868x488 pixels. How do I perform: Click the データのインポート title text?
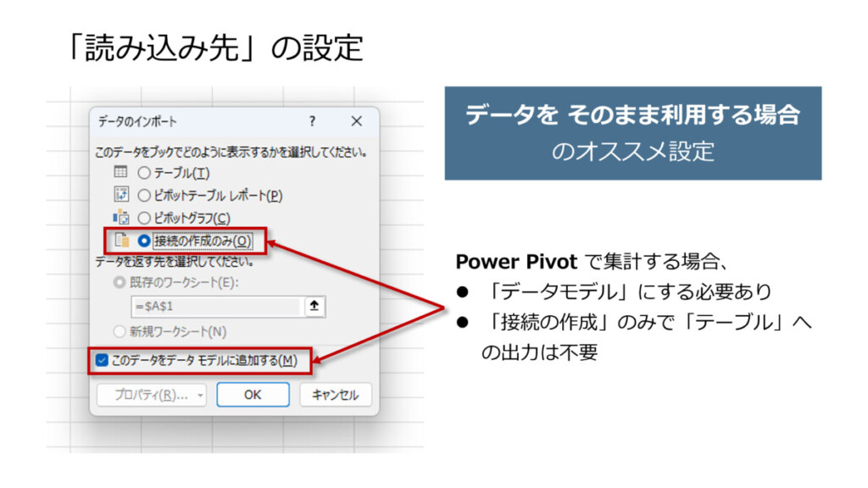(137, 121)
